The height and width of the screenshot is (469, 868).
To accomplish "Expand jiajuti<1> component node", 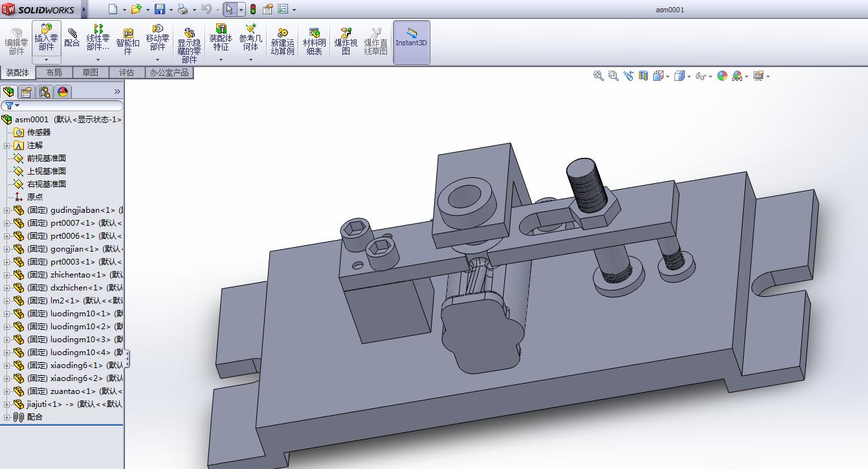I will [7, 404].
